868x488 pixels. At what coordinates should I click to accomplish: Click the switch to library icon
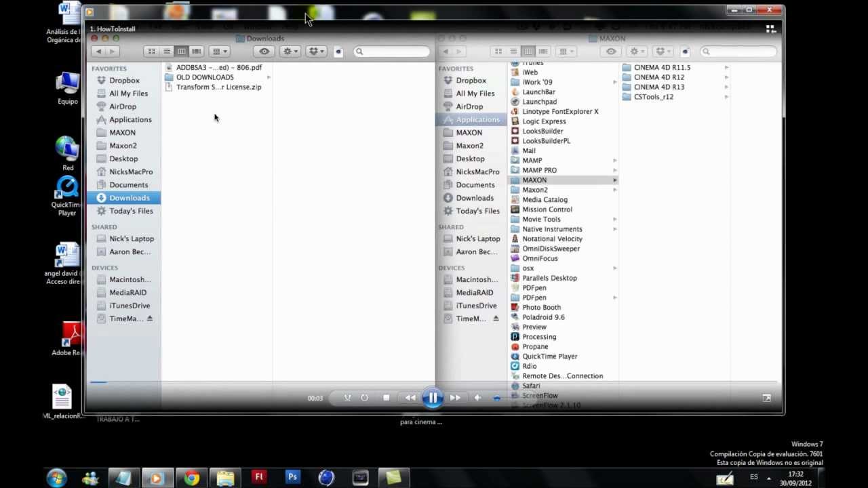[x=771, y=28]
